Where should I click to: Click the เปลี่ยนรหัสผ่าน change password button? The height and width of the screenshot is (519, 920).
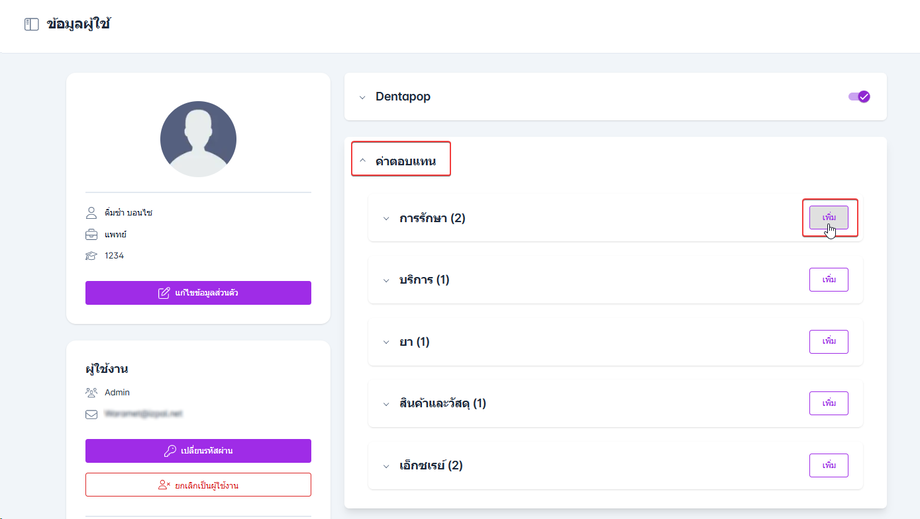coord(198,451)
